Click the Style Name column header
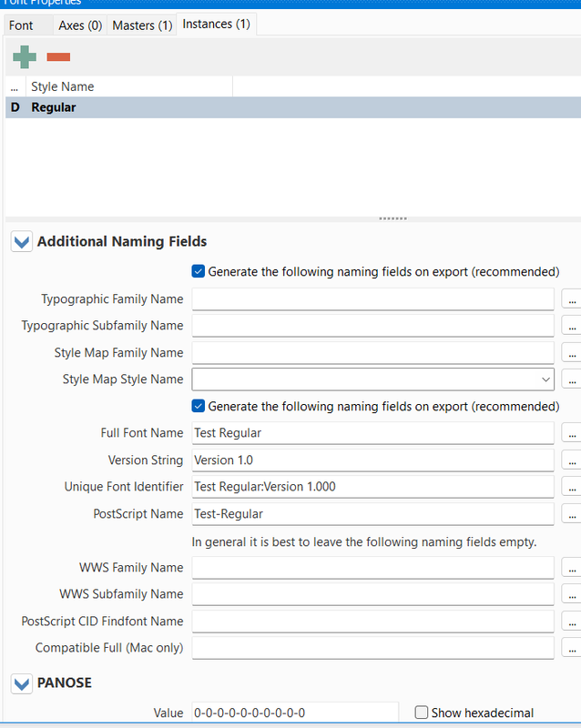The height and width of the screenshot is (728, 581). [127, 87]
